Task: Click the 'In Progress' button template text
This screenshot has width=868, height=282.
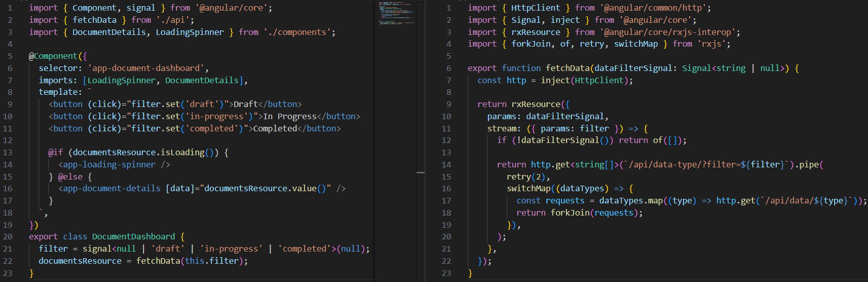Action: pos(289,116)
